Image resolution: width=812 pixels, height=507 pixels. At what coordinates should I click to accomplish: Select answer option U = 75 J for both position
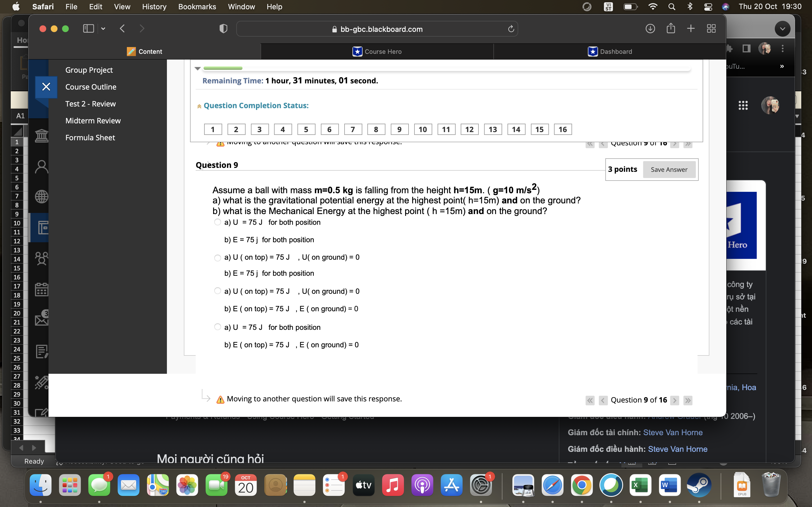click(217, 222)
